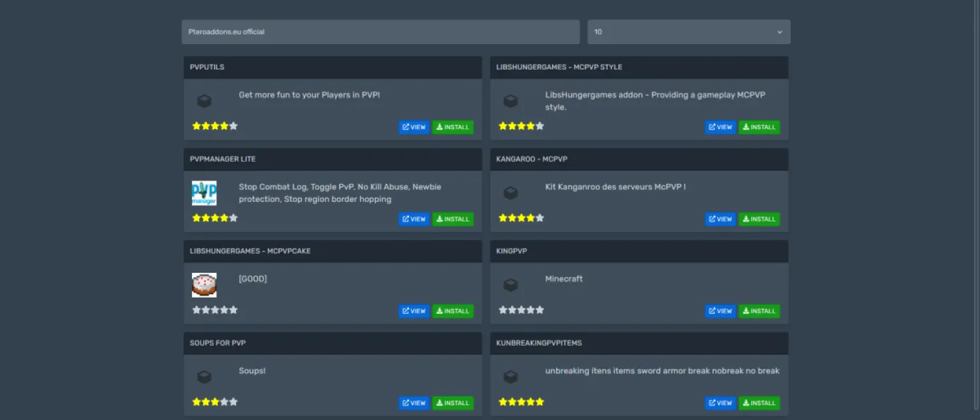Click the PVPUTILS plugin cube icon

point(205,101)
